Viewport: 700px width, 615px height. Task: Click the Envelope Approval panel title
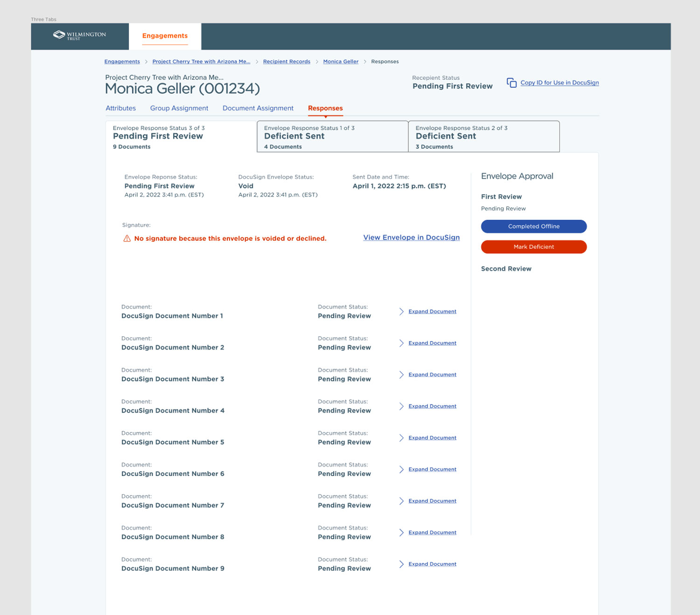click(517, 176)
